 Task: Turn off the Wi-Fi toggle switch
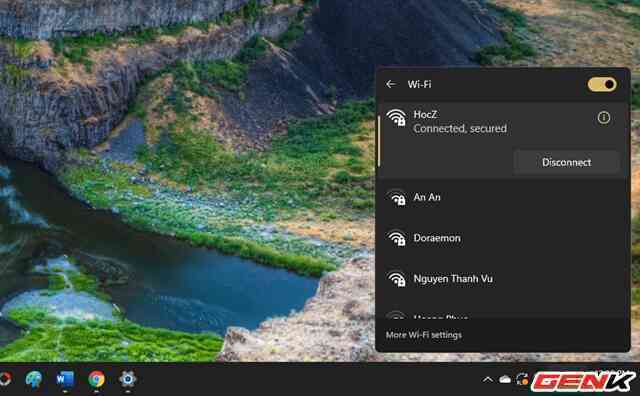point(602,84)
